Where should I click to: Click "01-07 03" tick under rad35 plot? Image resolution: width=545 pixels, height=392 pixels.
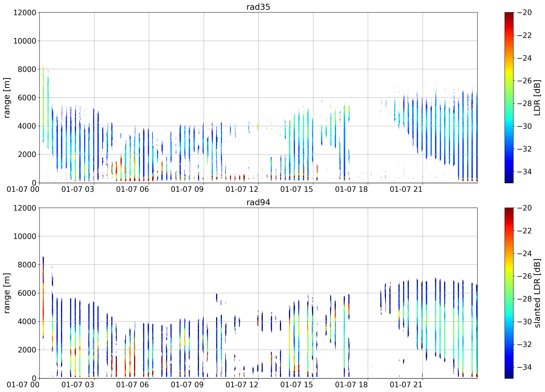pyautogui.click(x=78, y=189)
